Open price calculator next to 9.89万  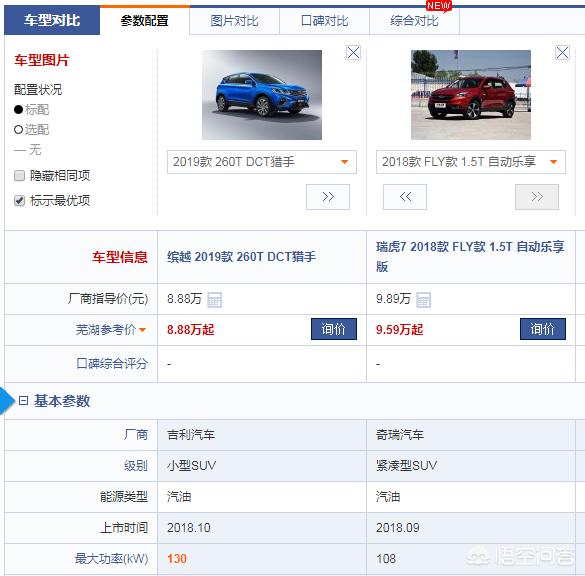click(423, 300)
